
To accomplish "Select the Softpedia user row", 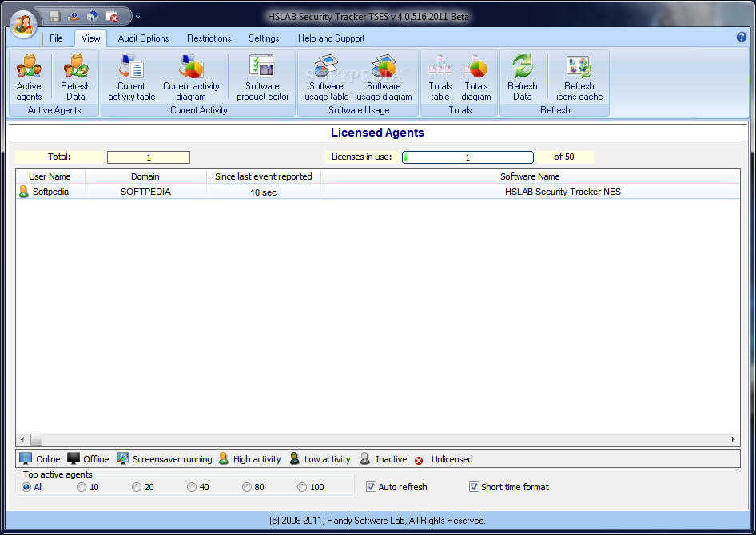I will click(x=378, y=192).
